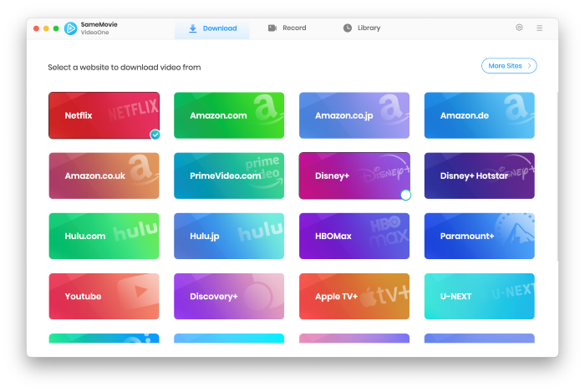Maximize window using the green button

click(56, 28)
